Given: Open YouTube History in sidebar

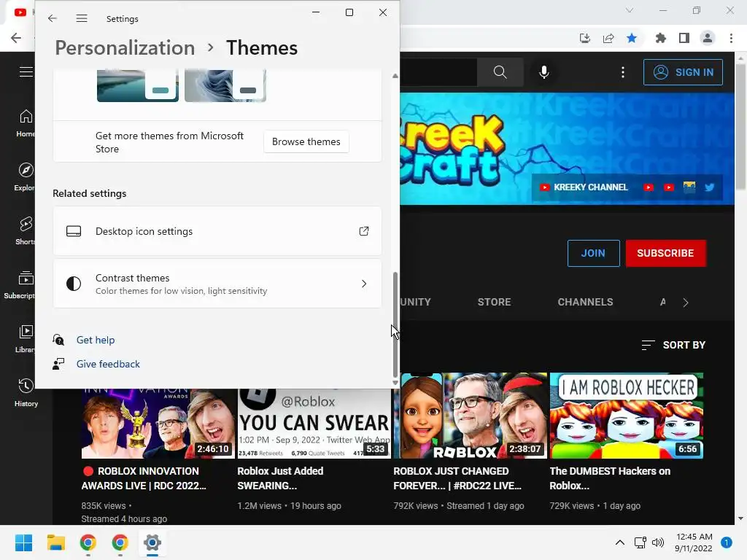Looking at the screenshot, I should point(26,392).
